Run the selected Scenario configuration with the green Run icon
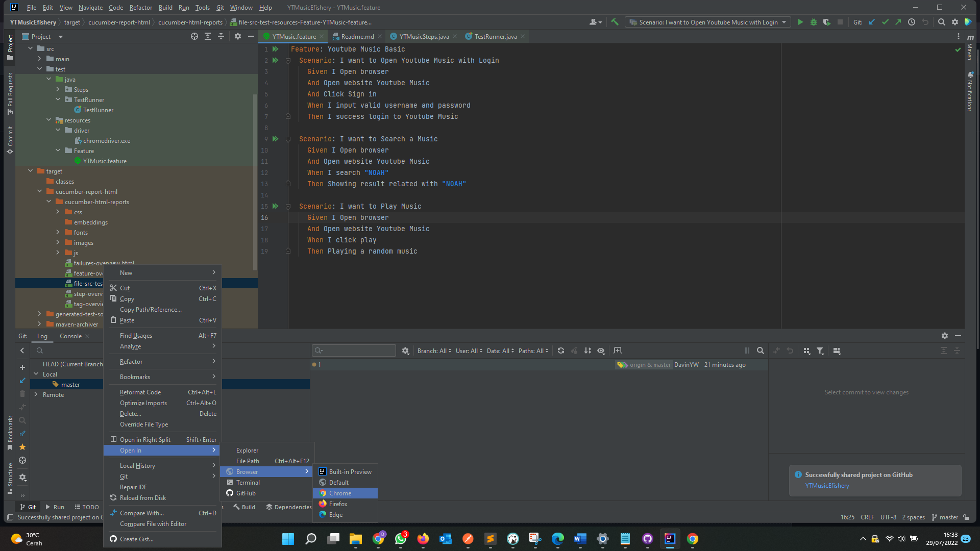This screenshot has width=980, height=551. coord(800,22)
